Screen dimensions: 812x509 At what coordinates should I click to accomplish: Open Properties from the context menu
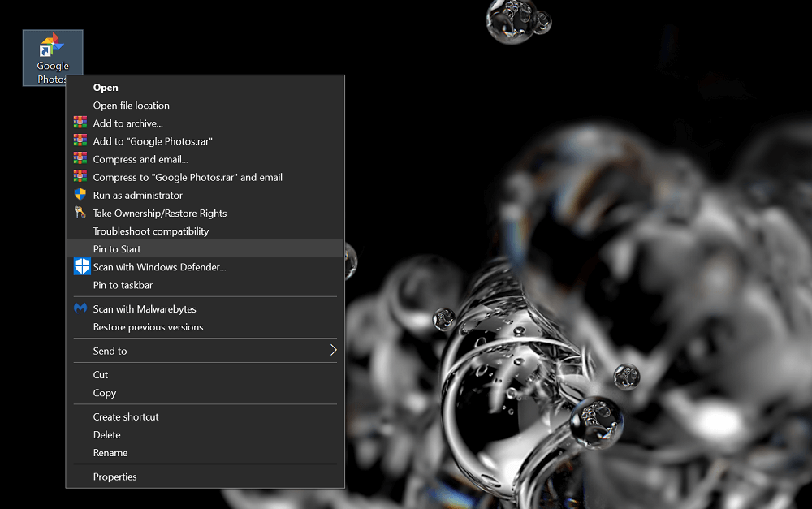pos(205,477)
